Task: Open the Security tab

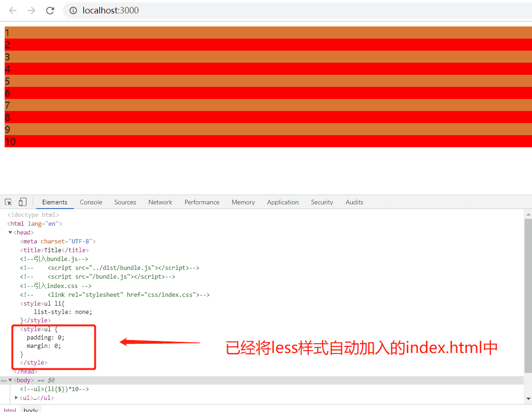Action: pyautogui.click(x=322, y=202)
